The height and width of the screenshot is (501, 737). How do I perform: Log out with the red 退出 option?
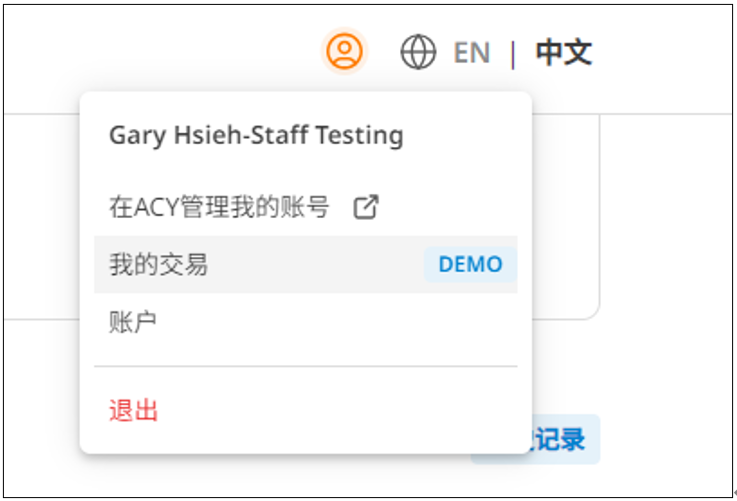tap(134, 410)
